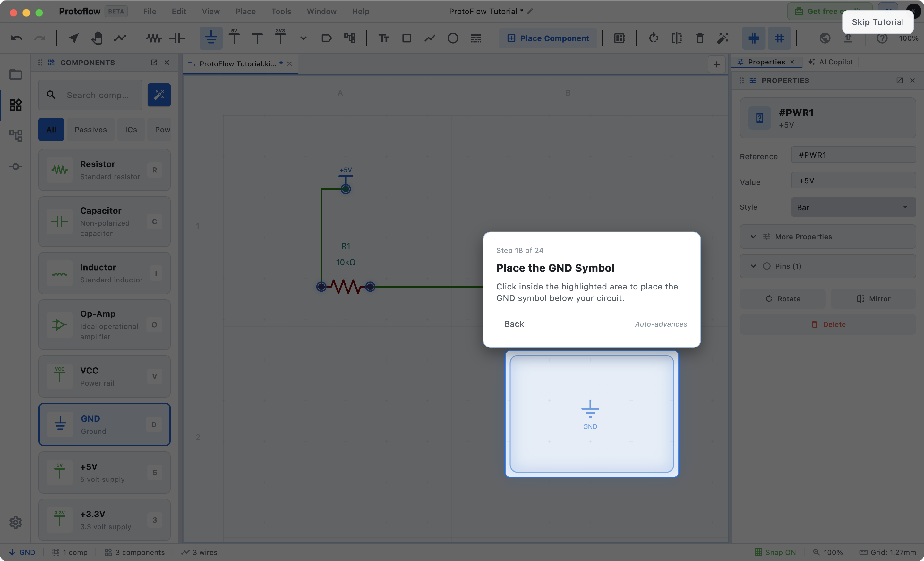Toggle the hash grid snap button
Viewport: 924px width, 561px height.
tap(779, 38)
